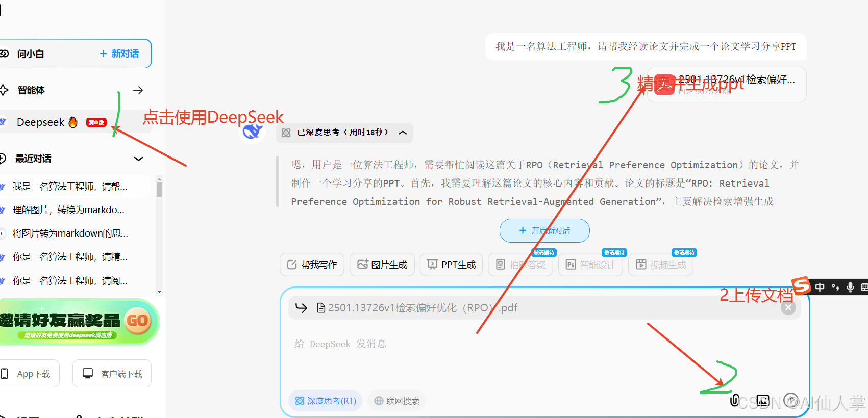Click the user message text bubble

click(x=646, y=47)
